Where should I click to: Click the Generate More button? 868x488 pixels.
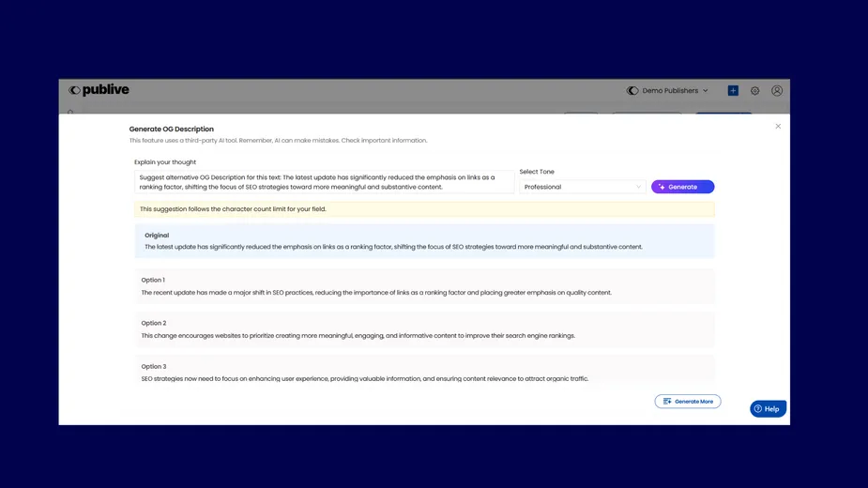[688, 402]
